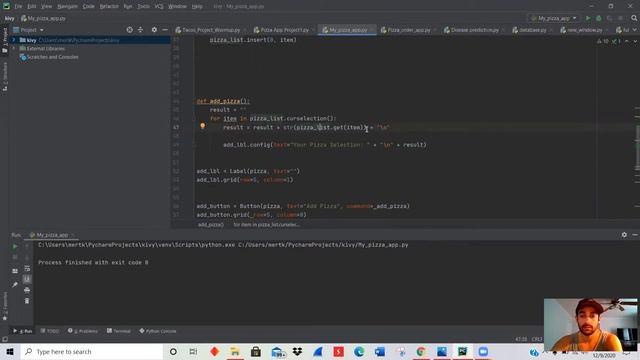This screenshot has width=640, height=360.
Task: Open the Python Console tool tab
Action: pyautogui.click(x=158, y=331)
